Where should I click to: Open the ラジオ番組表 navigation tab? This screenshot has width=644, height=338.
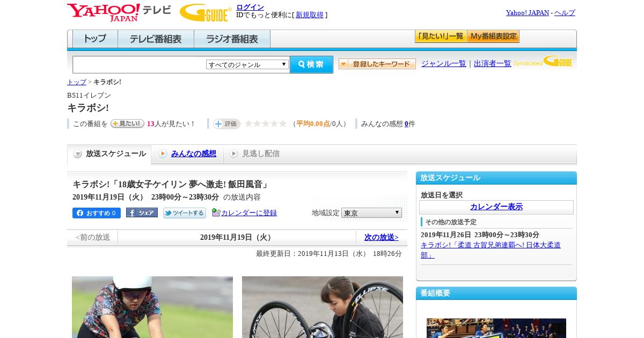point(232,39)
